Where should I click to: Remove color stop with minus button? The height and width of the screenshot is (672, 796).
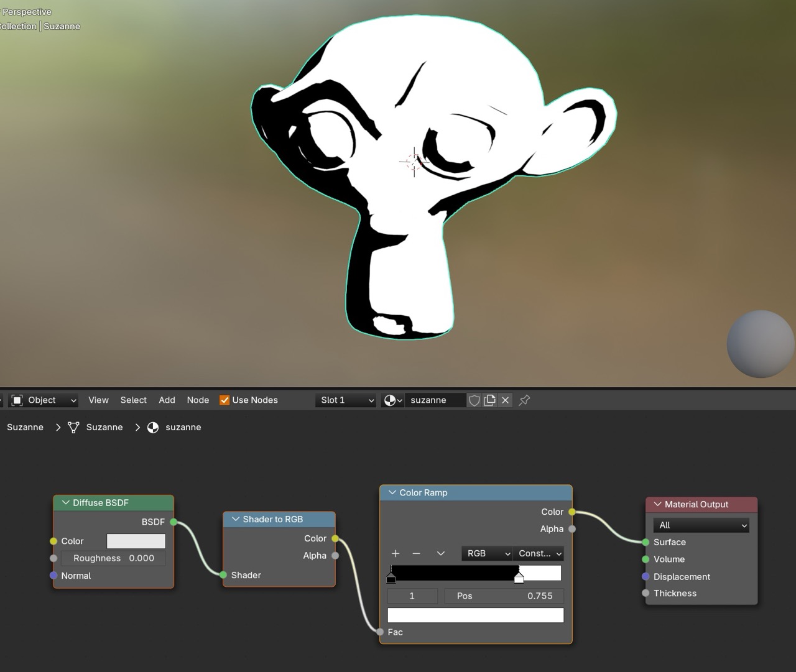point(417,553)
